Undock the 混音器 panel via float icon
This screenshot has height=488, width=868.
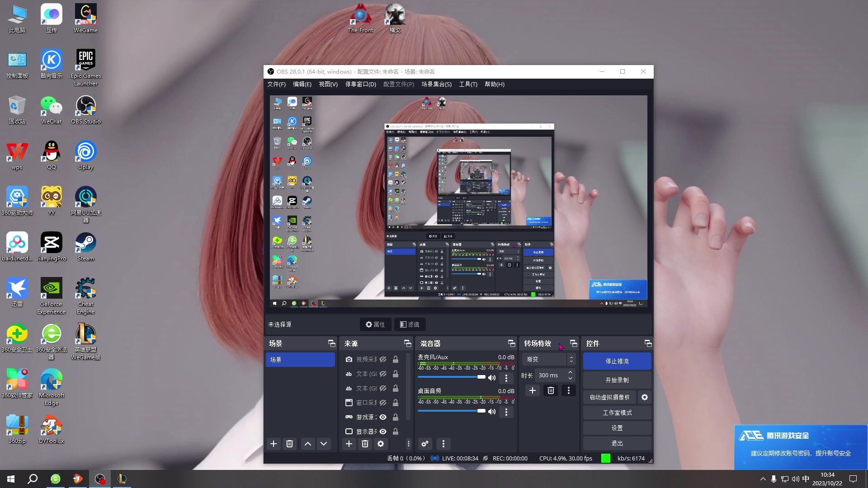pyautogui.click(x=511, y=343)
